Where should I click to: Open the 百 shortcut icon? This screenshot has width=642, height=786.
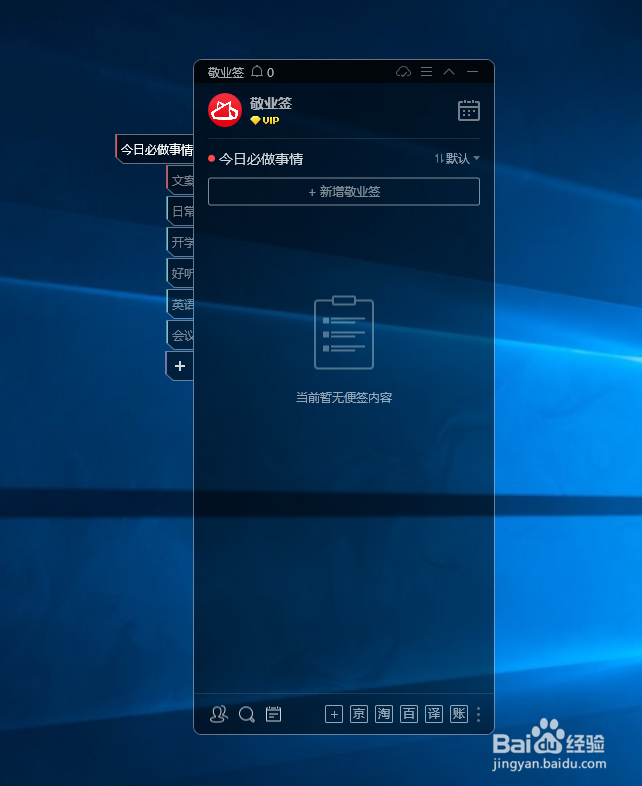click(x=409, y=714)
